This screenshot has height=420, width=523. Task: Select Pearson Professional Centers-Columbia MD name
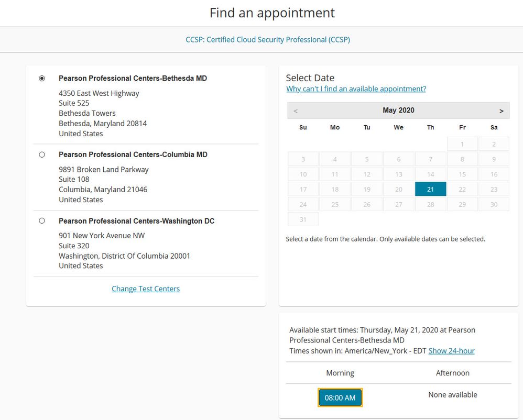point(133,154)
